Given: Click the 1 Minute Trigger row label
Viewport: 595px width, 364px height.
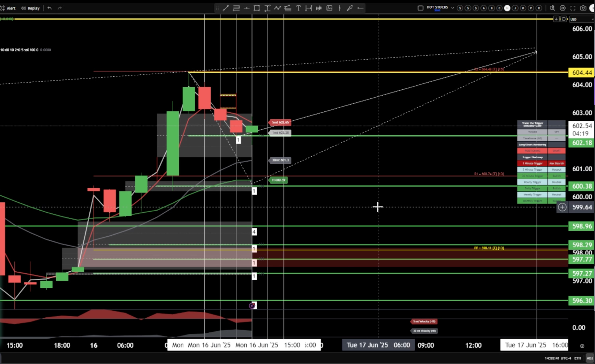Looking at the screenshot, I should (532, 163).
